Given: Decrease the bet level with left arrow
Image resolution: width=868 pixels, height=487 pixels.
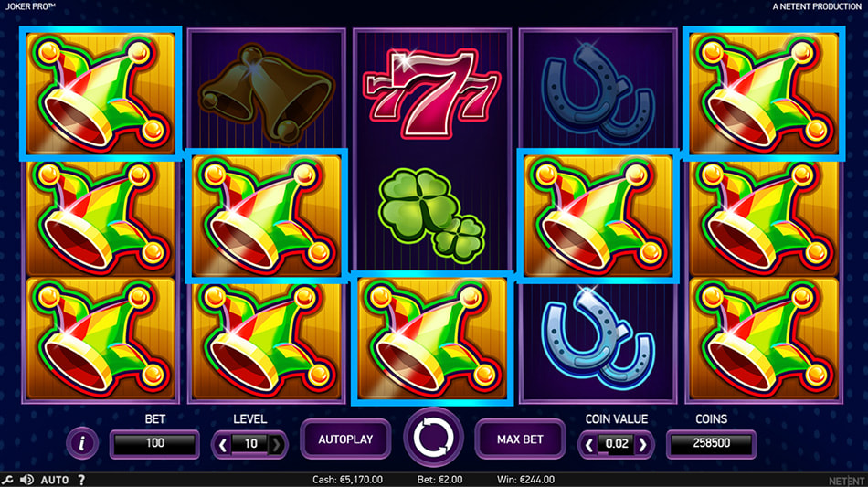Looking at the screenshot, I should (223, 444).
